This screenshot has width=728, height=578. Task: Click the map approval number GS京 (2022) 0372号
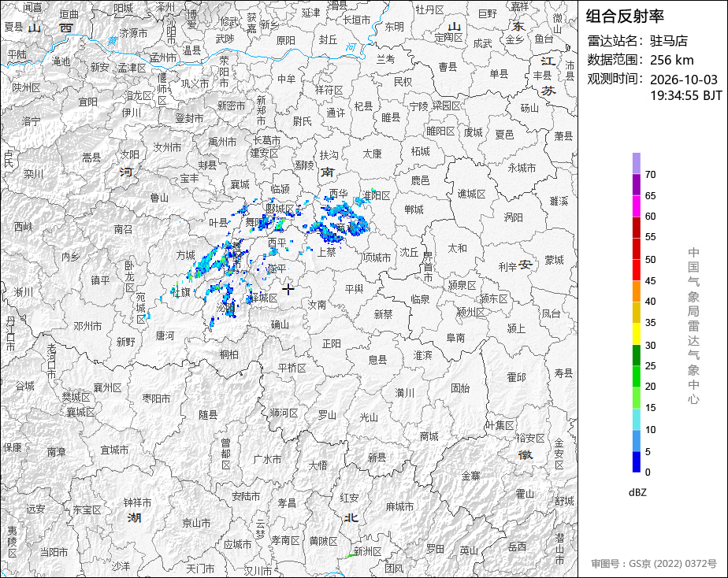click(673, 564)
